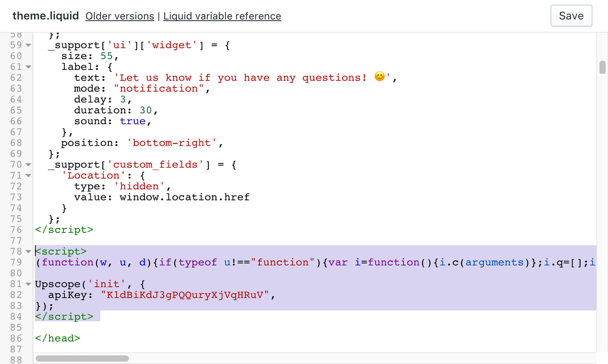Click the 'hidden' type value
Image resolution: width=608 pixels, height=364 pixels.
139,186
